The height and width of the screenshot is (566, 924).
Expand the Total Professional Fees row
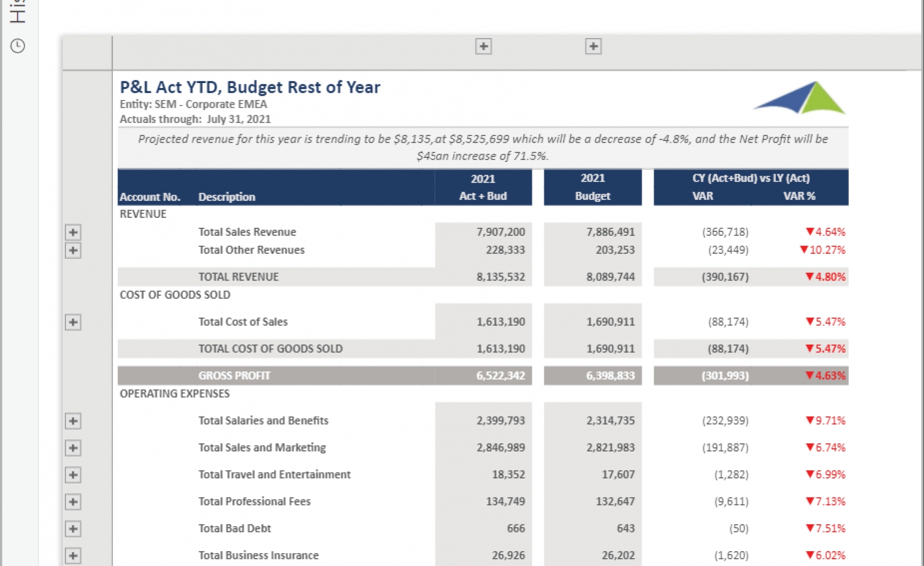73,502
